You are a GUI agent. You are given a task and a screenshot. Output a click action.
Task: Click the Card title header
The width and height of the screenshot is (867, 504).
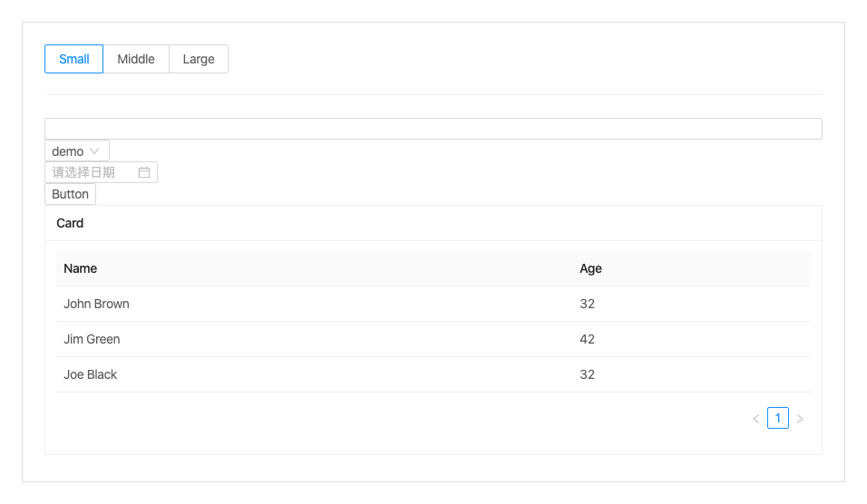(x=70, y=223)
